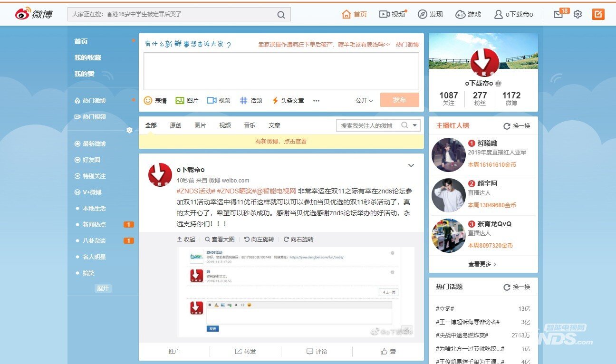Screen dimensions: 616x364
Task: Click the #ZNDS活动# hashtag in post
Action: [196, 191]
